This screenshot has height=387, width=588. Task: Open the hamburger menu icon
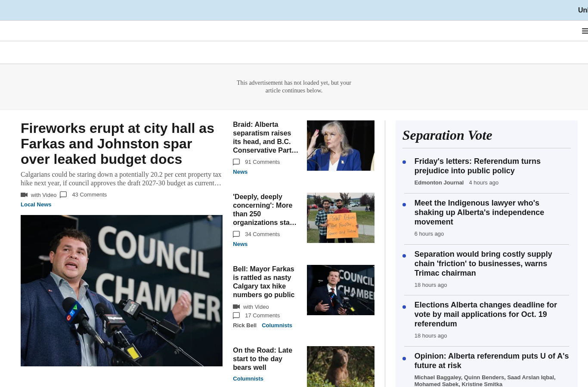pos(585,31)
